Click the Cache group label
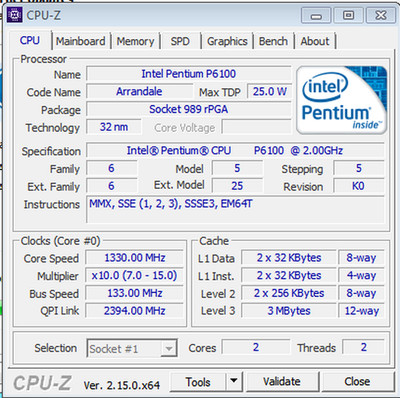This screenshot has height=398, width=400. click(x=214, y=241)
